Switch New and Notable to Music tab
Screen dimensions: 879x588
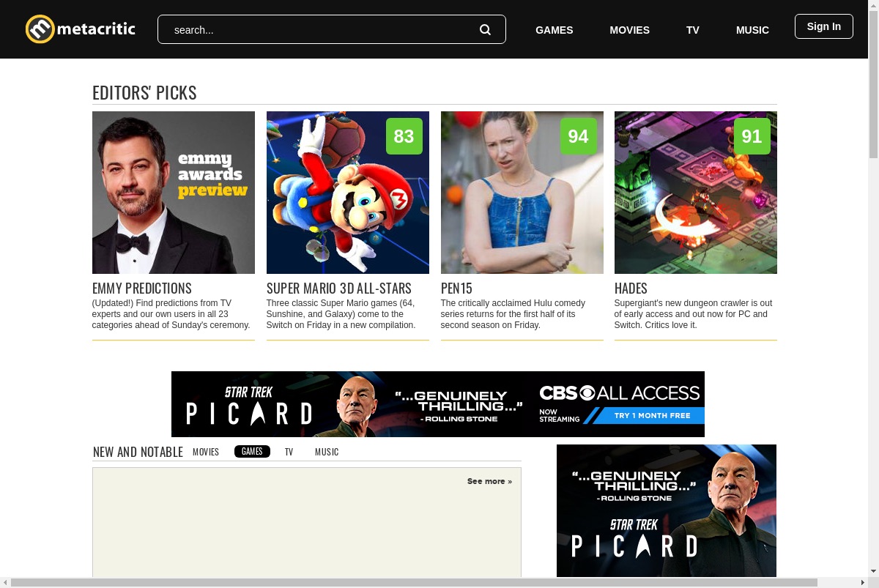tap(327, 452)
